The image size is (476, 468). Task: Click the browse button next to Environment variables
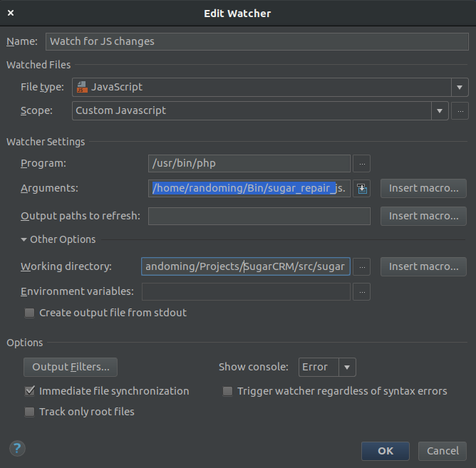click(x=362, y=291)
